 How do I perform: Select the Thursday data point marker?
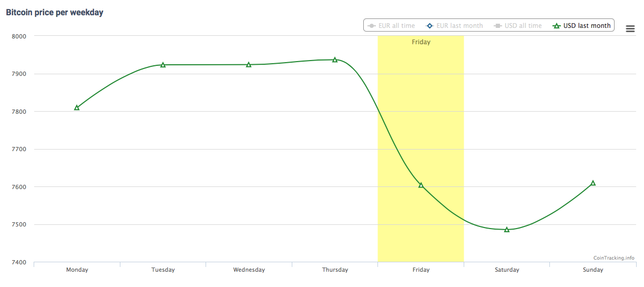click(335, 60)
